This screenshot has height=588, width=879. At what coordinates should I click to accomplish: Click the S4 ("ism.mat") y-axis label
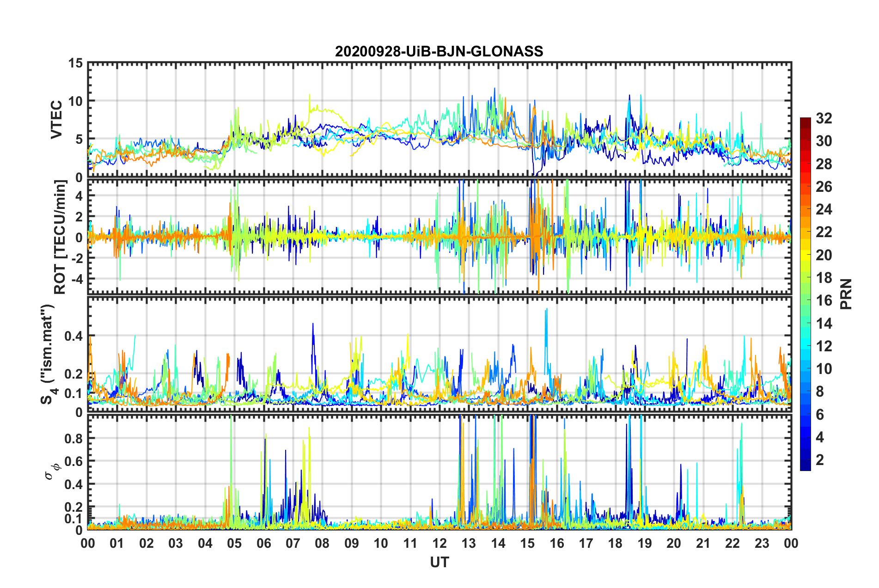tap(49, 355)
